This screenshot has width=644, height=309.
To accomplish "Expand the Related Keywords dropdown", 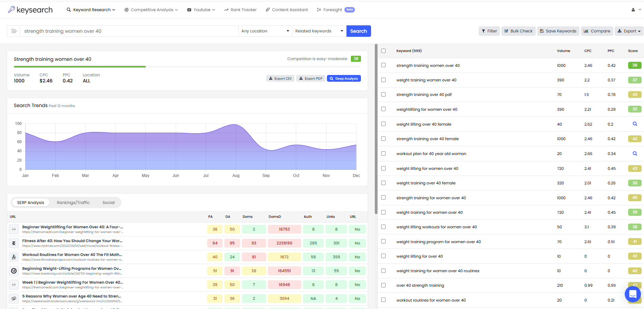I will (318, 31).
